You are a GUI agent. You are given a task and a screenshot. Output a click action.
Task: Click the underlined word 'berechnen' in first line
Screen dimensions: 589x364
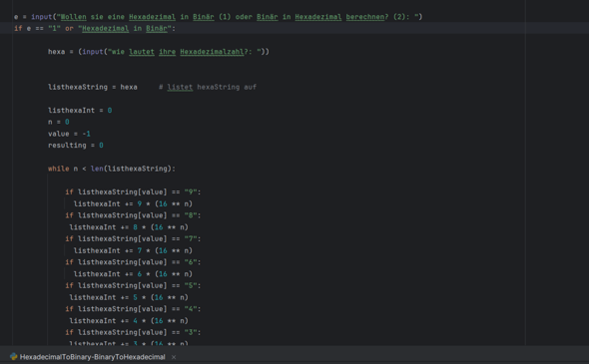[x=365, y=17]
